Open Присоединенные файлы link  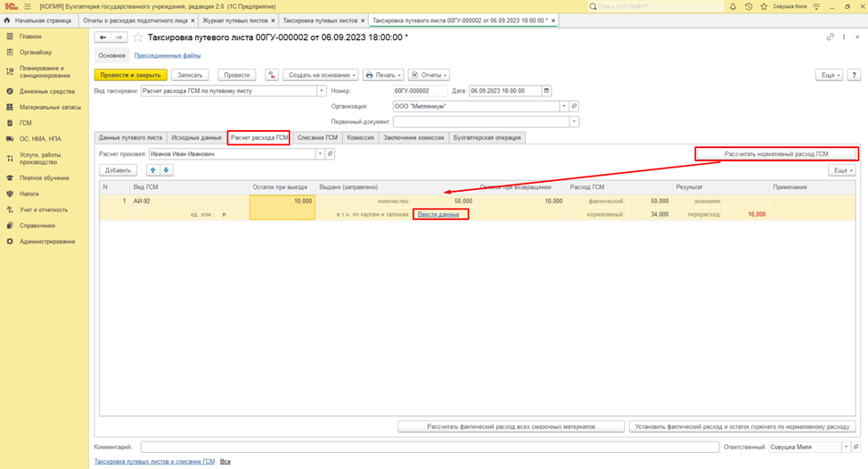coord(168,55)
